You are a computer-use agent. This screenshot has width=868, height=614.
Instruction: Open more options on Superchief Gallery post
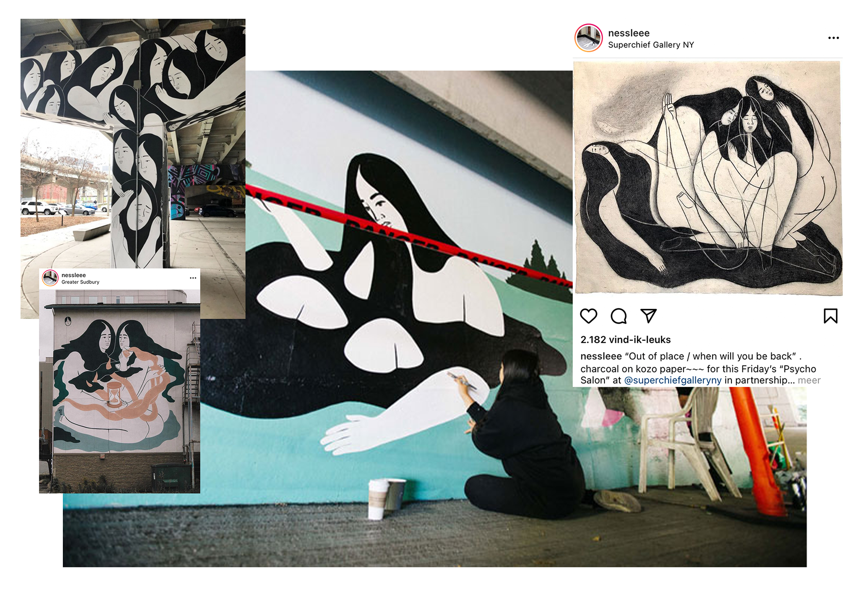click(x=833, y=38)
